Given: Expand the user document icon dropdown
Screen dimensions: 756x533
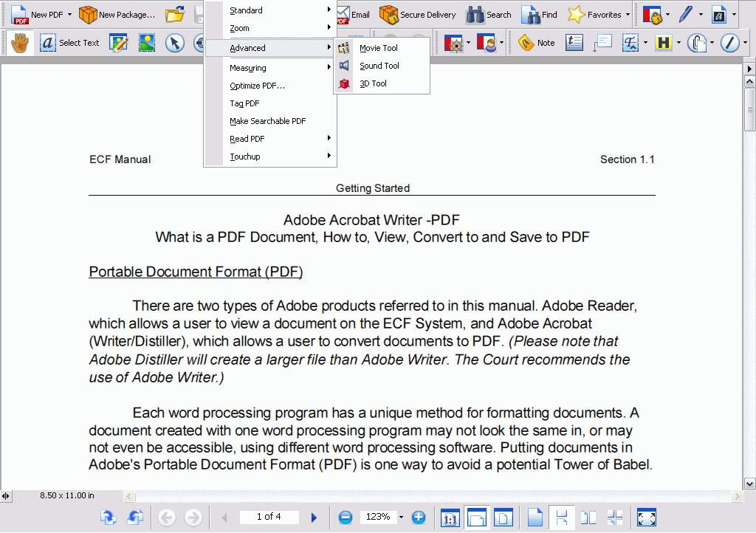Looking at the screenshot, I should 502,43.
